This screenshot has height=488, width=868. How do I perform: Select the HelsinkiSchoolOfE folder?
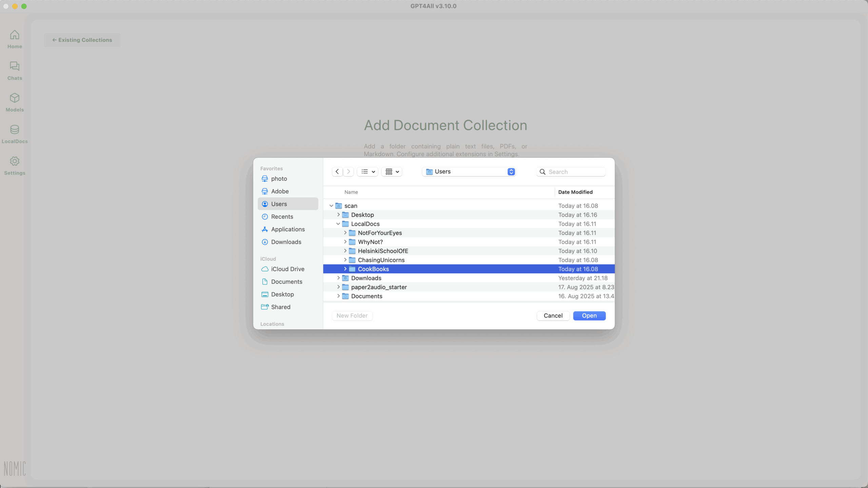pos(469,251)
